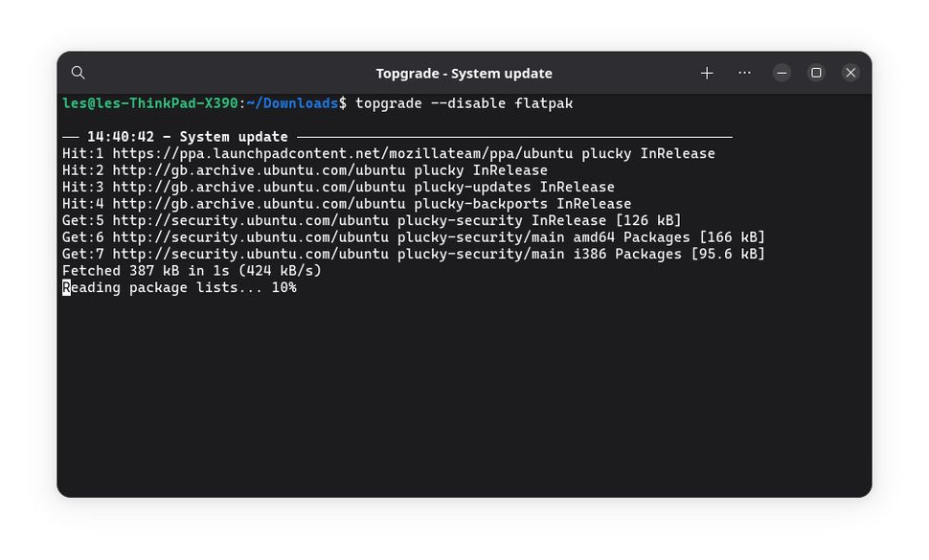Click the Reading package lists 10% progress line

[x=179, y=287]
